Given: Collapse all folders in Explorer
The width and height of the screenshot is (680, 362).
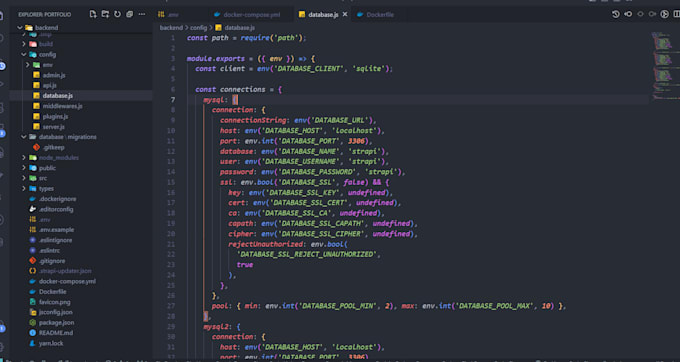Looking at the screenshot, I should tap(129, 14).
